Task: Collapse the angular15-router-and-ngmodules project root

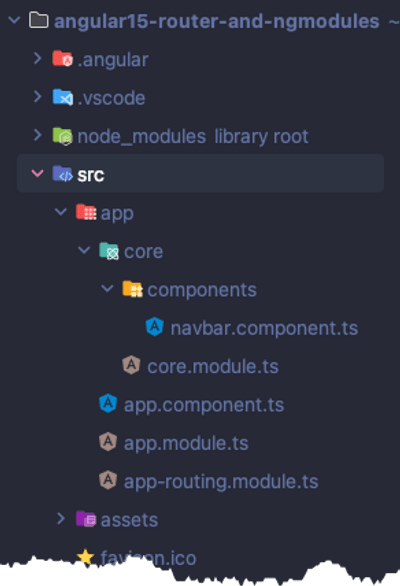Action: point(14,20)
